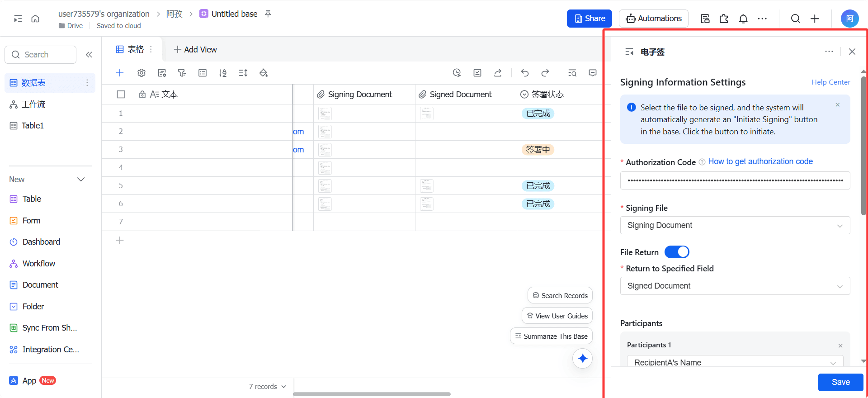Click the undo arrow in toolbar

(524, 73)
